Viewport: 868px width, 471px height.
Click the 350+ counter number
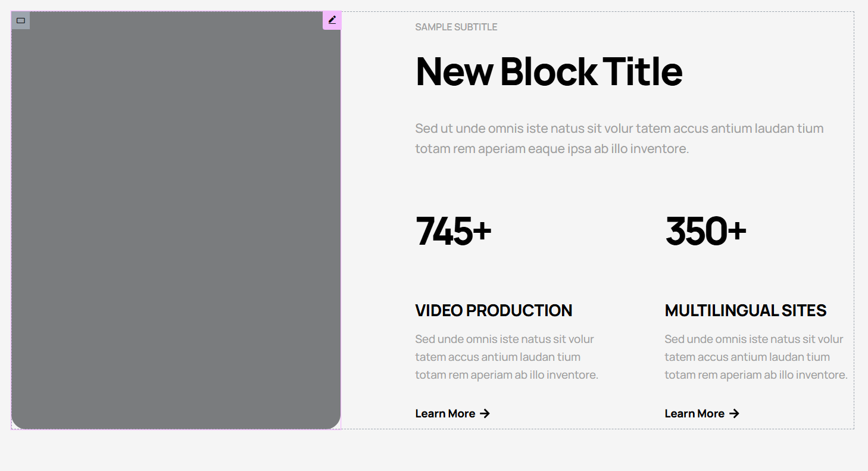[705, 231]
